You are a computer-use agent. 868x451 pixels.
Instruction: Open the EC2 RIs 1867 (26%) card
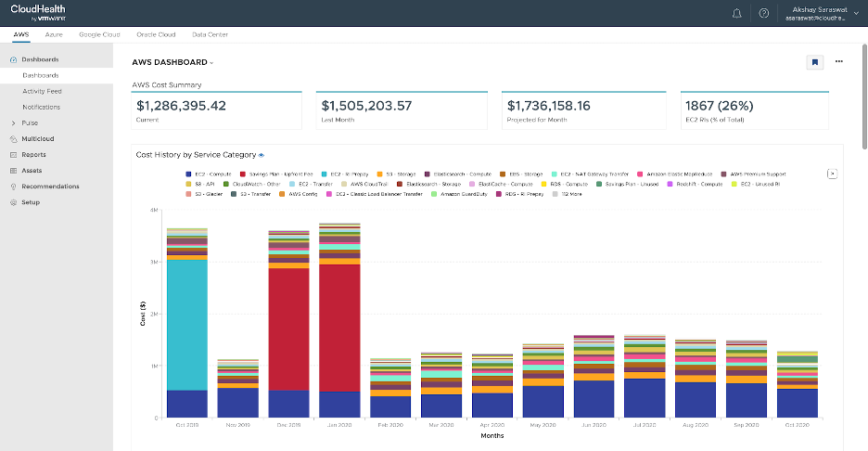(x=755, y=110)
